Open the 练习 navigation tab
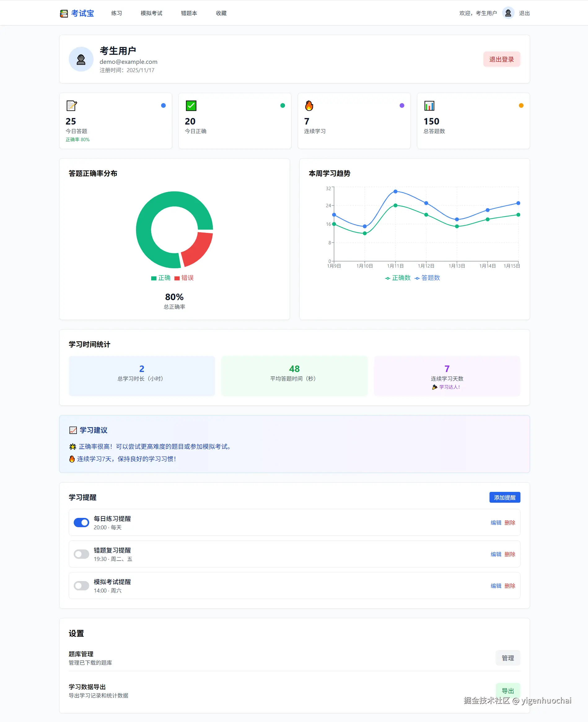 click(116, 13)
